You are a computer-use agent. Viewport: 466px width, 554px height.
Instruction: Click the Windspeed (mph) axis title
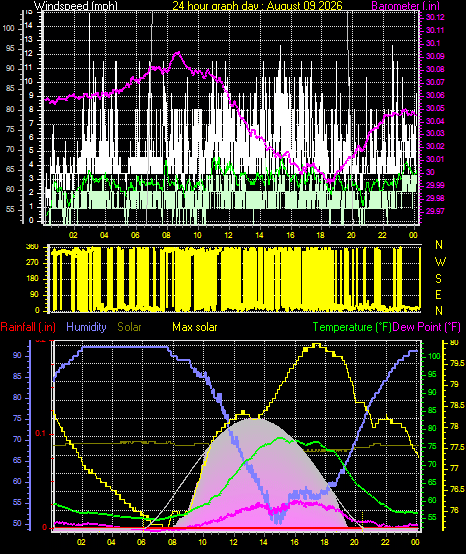(x=75, y=5)
